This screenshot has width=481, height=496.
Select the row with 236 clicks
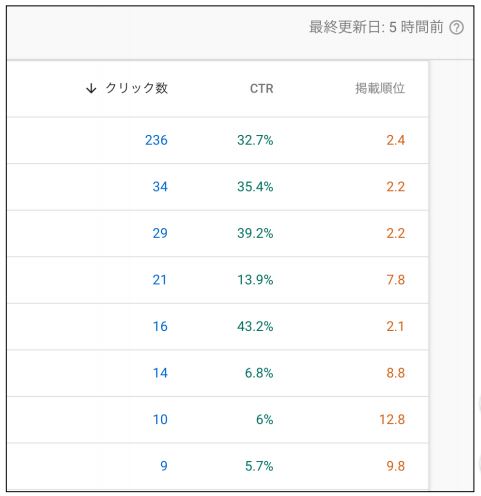point(217,140)
